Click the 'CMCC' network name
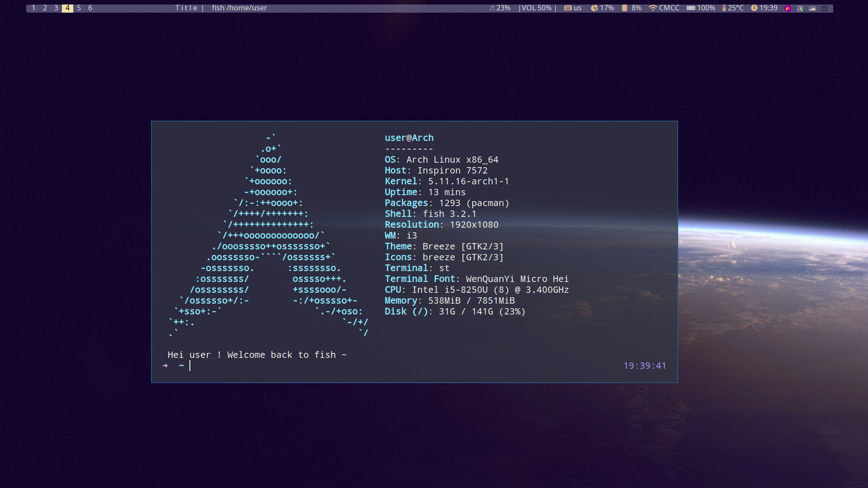The width and height of the screenshot is (868, 488). click(x=669, y=8)
